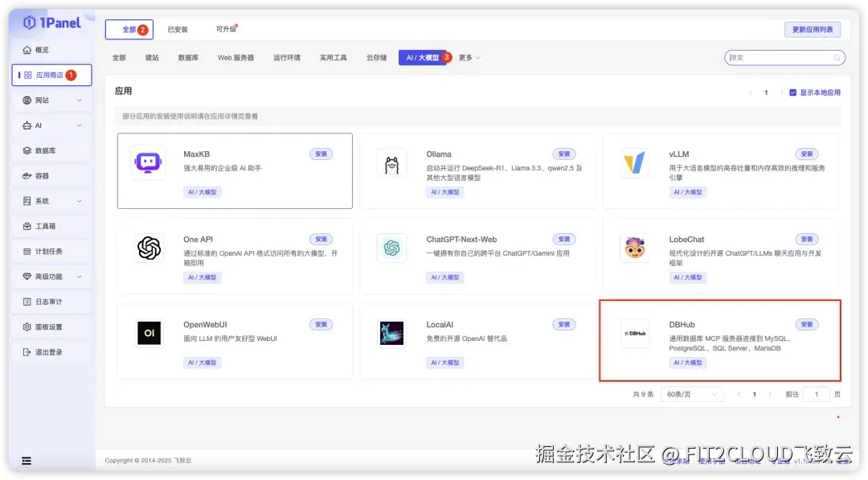Filter by 建站 category
This screenshot has width=868, height=480.
tap(152, 58)
